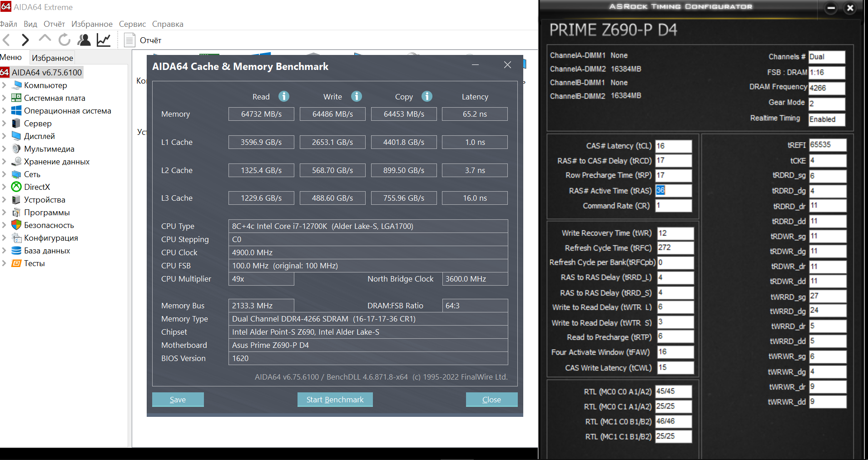The width and height of the screenshot is (868, 460).
Task: Expand the Мультимедиа tree node
Action: [4, 148]
